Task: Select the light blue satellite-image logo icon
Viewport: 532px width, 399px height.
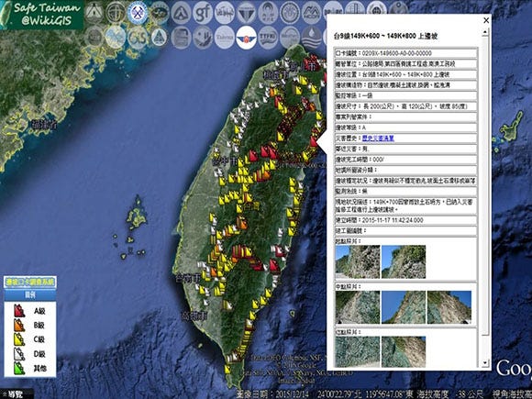Action: (116, 37)
